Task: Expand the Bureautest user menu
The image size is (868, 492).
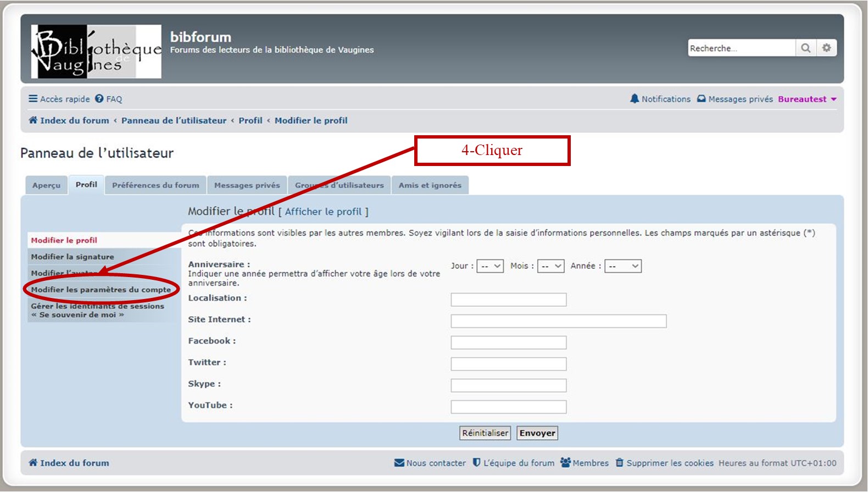Action: (x=807, y=99)
